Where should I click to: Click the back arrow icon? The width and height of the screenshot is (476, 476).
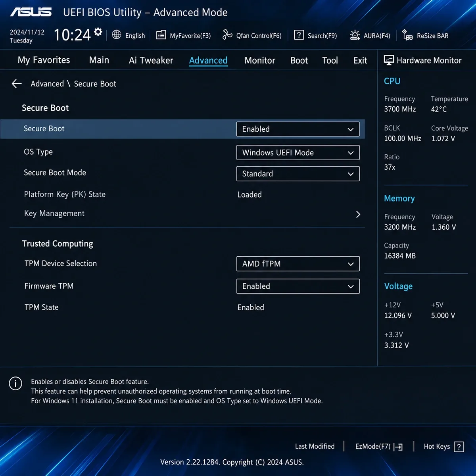pyautogui.click(x=17, y=84)
